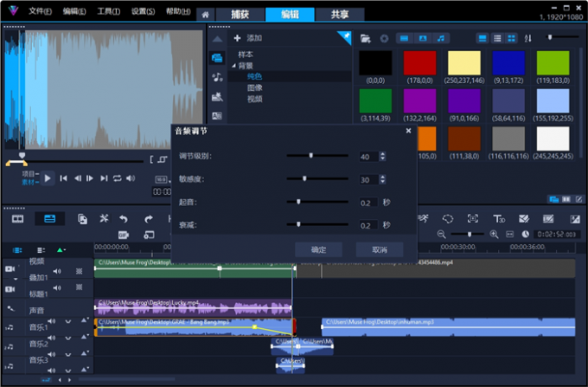
Task: Cancel with the 取消 button
Action: click(x=380, y=249)
